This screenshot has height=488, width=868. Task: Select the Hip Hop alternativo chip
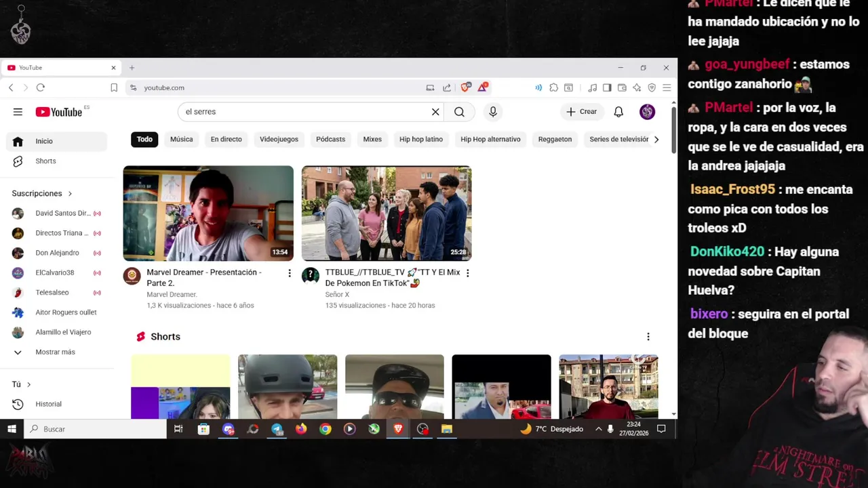click(x=490, y=140)
